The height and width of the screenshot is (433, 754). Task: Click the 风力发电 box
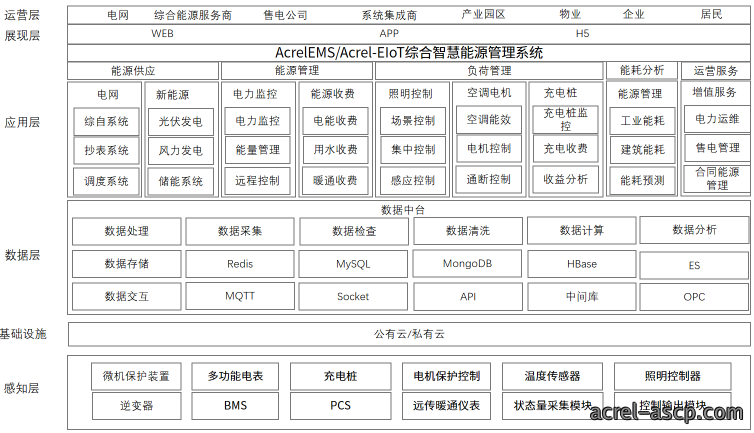[x=181, y=151]
